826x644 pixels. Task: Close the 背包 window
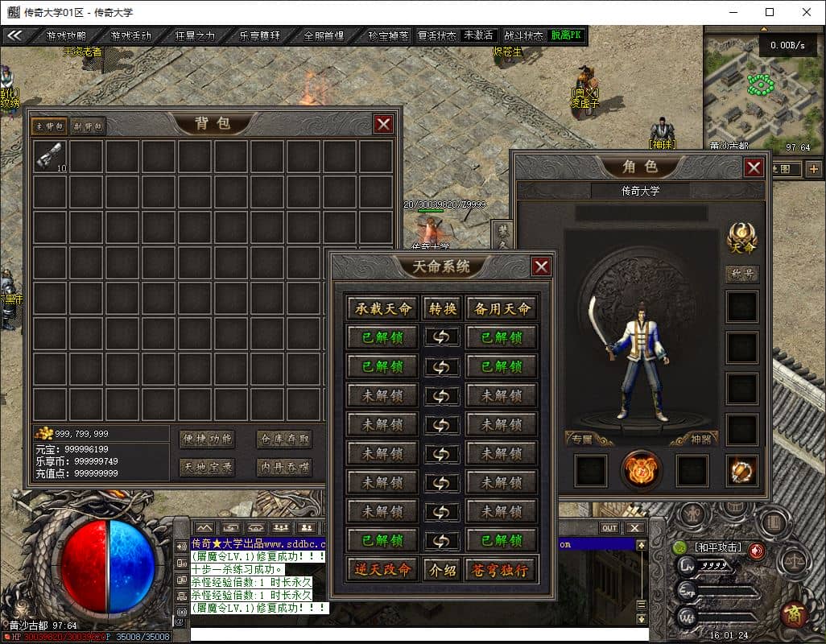point(383,124)
